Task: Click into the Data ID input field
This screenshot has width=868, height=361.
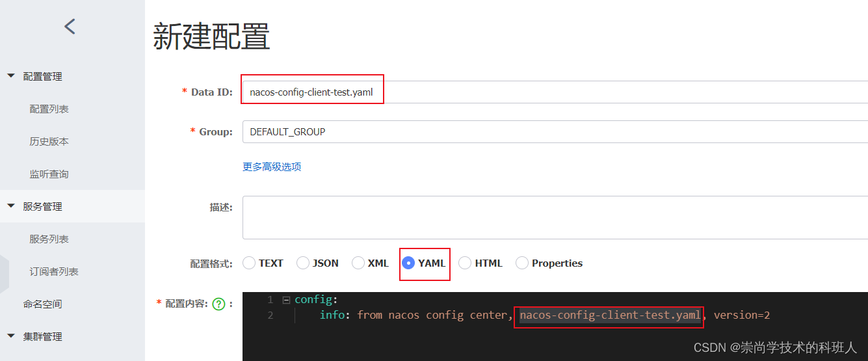Action: (x=555, y=92)
